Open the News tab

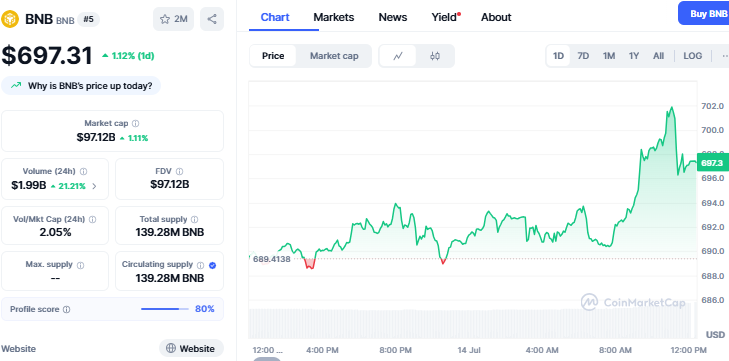[392, 17]
